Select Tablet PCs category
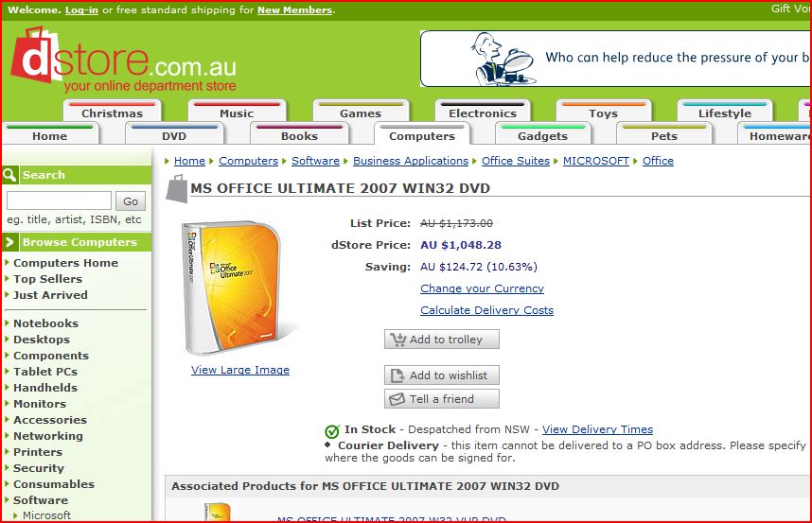Image resolution: width=812 pixels, height=523 pixels. 45,372
